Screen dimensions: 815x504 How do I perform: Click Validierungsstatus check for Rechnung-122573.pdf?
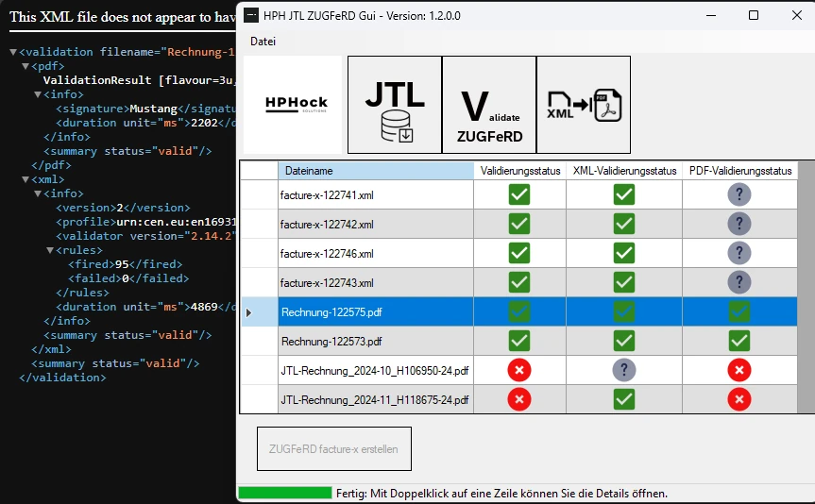pyautogui.click(x=519, y=341)
